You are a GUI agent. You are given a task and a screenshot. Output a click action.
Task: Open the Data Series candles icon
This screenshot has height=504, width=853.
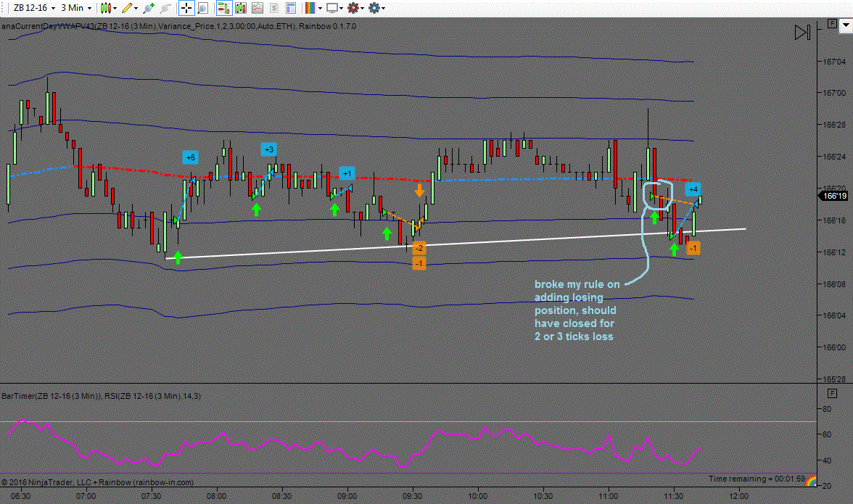tap(241, 8)
